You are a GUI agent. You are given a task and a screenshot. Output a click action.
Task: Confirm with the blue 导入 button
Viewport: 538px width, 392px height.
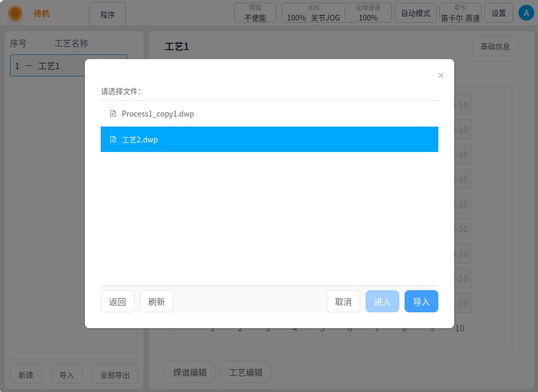(421, 302)
